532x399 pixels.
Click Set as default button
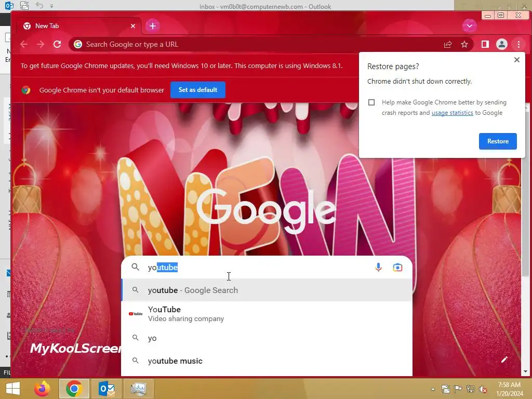[x=198, y=90]
